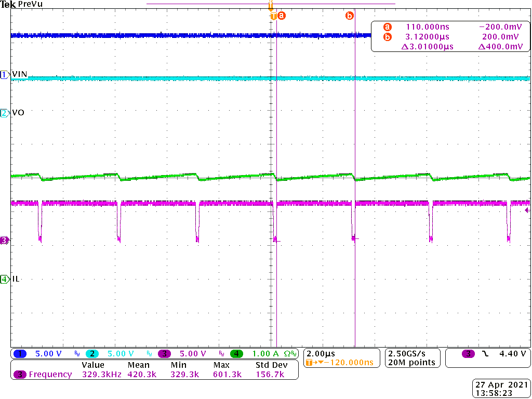This screenshot has height=399, width=532.
Task: Toggle the Bw bandwidth limit on channel 4
Action: point(292,353)
